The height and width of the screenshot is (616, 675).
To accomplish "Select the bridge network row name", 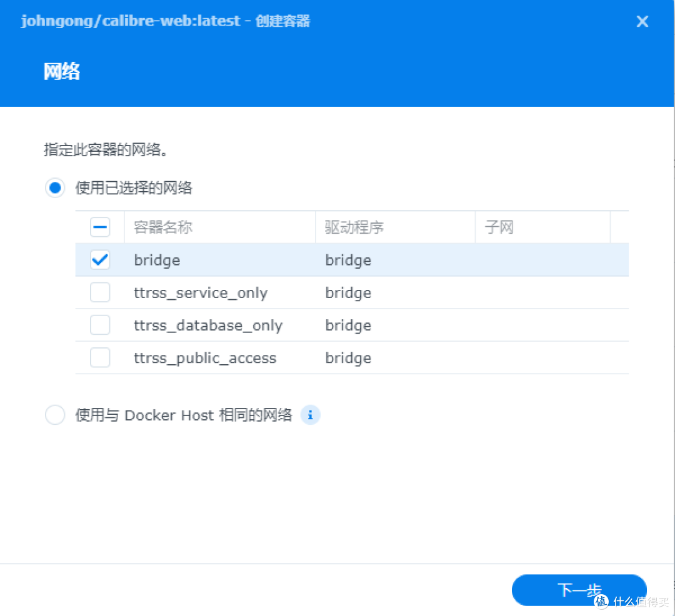I will pos(157,261).
